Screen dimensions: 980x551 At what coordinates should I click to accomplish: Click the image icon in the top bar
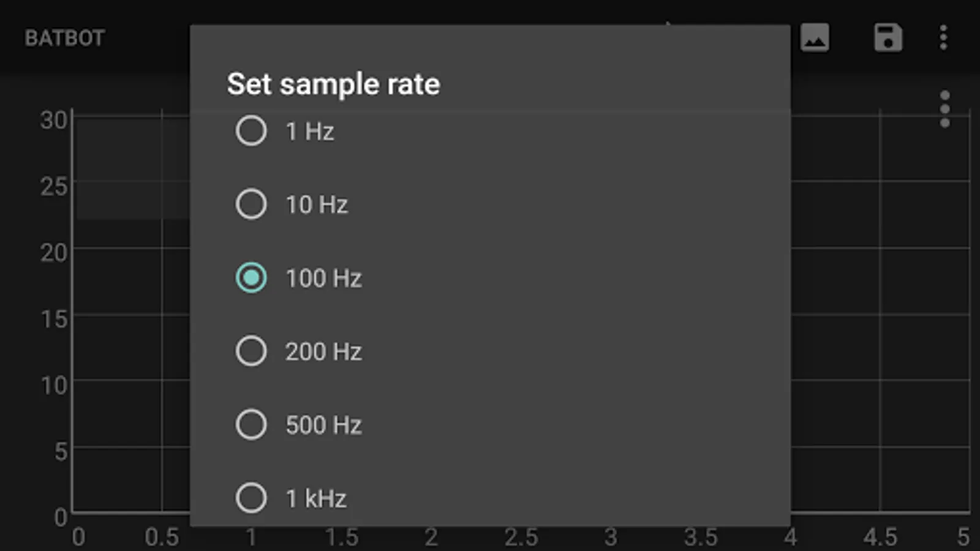point(815,38)
